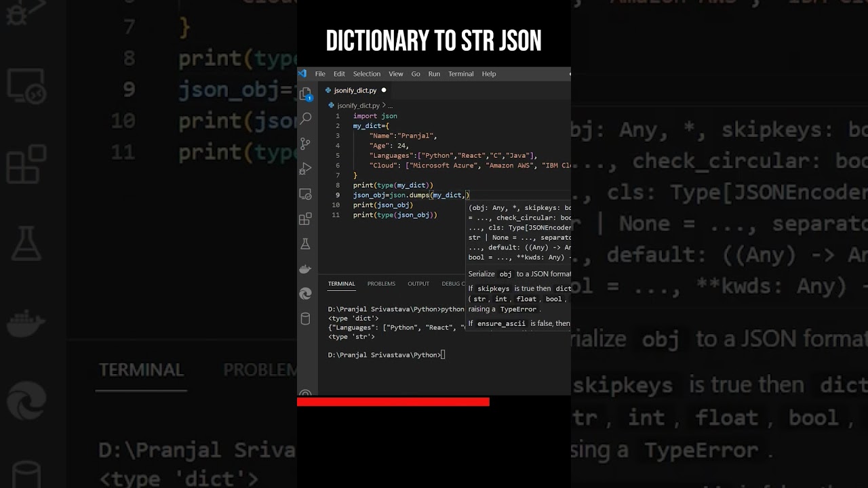The height and width of the screenshot is (488, 868).
Task: Switch to the PROBLEMS panel tab
Action: pos(381,284)
